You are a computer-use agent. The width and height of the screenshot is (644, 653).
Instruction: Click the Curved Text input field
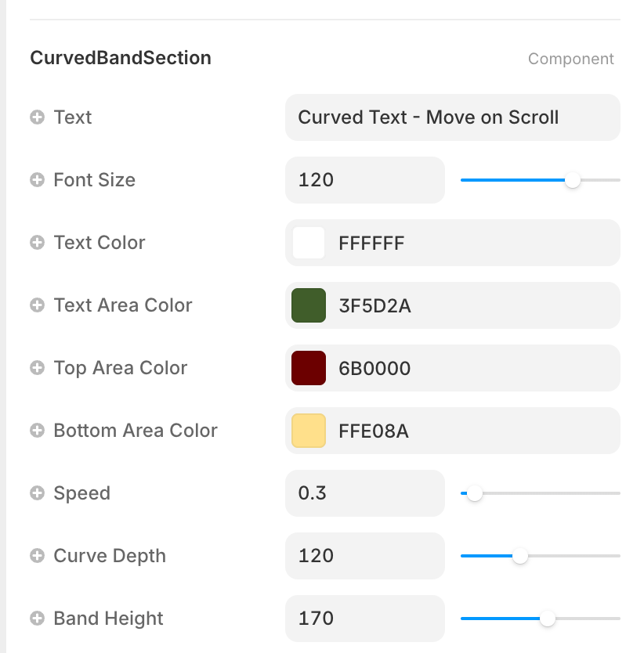452,117
